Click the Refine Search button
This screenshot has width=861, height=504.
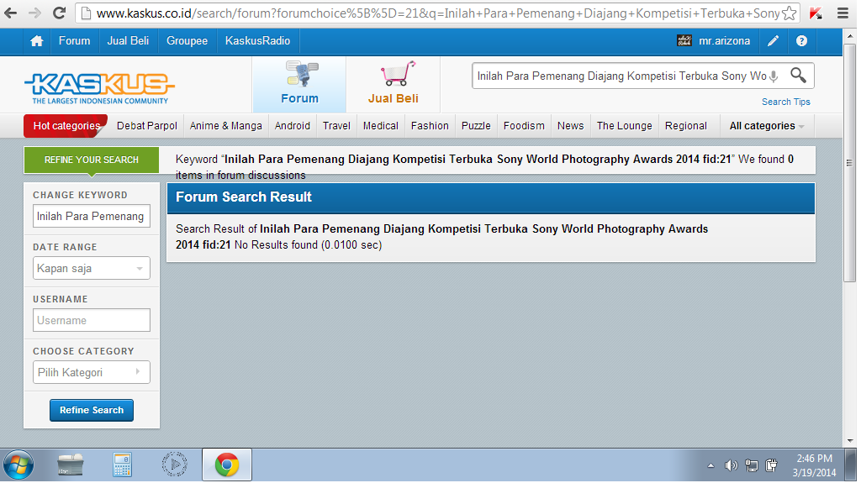click(92, 410)
